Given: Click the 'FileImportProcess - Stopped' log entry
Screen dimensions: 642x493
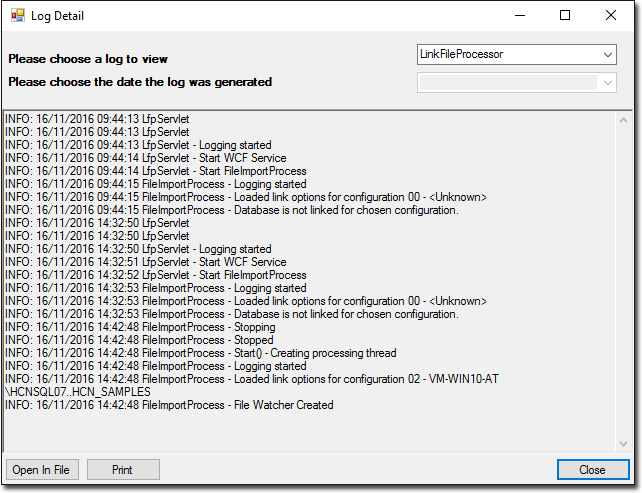Looking at the screenshot, I should point(138,340).
